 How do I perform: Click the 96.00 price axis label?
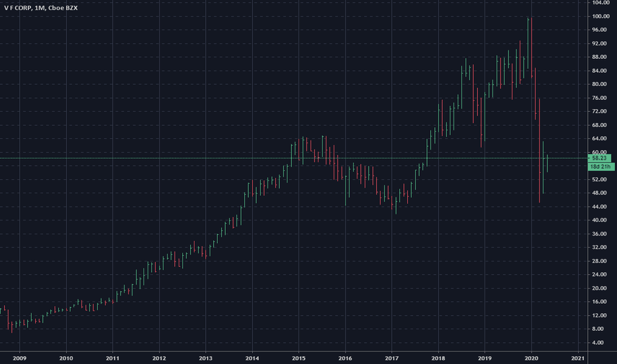click(599, 30)
